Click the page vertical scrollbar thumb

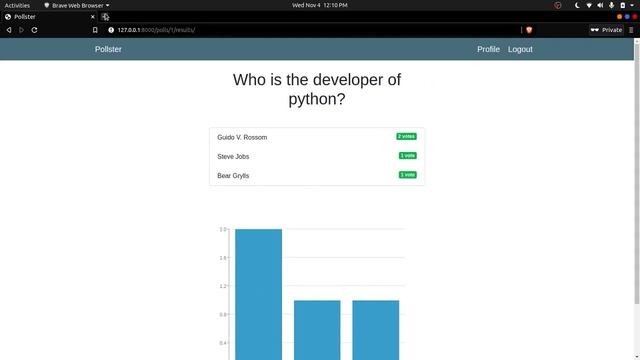(x=637, y=173)
